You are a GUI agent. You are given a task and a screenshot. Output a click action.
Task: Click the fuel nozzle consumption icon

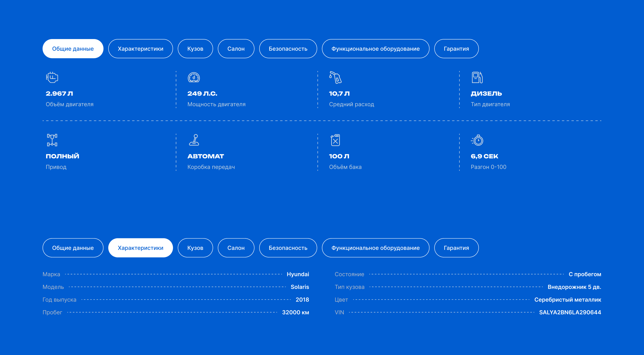pyautogui.click(x=335, y=78)
